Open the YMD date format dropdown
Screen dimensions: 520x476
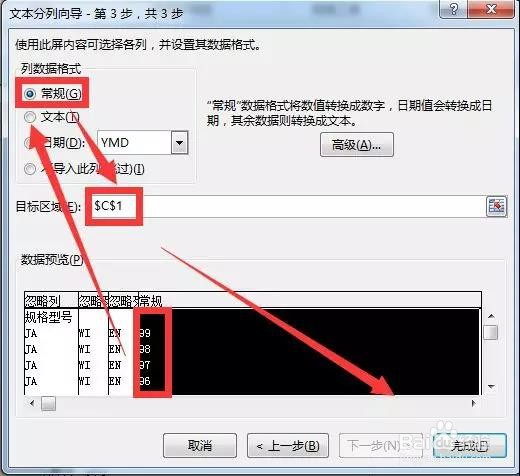coord(180,143)
